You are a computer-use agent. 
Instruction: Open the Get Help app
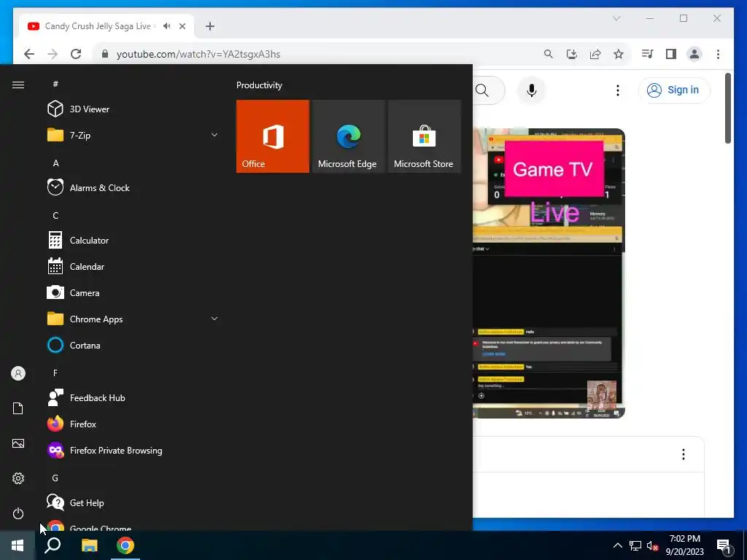[x=133, y=503]
